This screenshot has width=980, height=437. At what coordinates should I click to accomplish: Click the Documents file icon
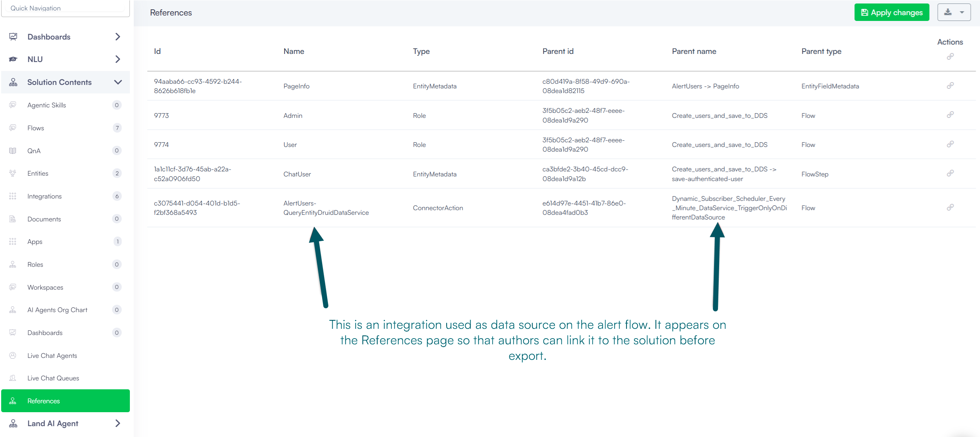(13, 219)
